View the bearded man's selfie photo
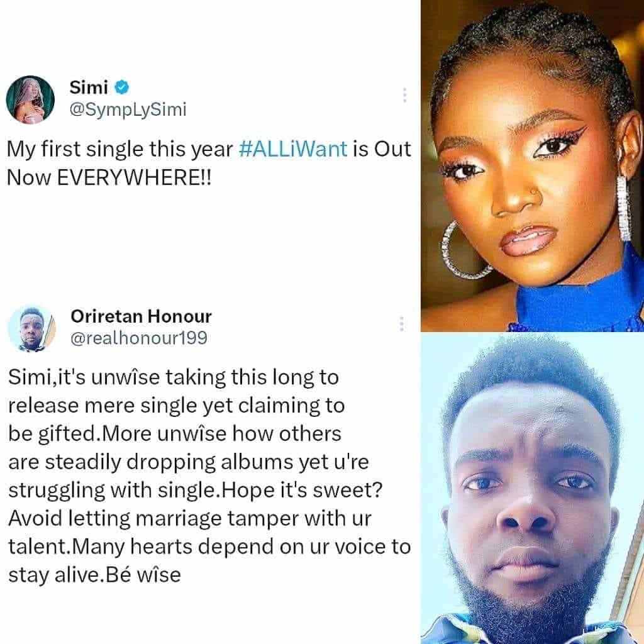 (x=532, y=488)
